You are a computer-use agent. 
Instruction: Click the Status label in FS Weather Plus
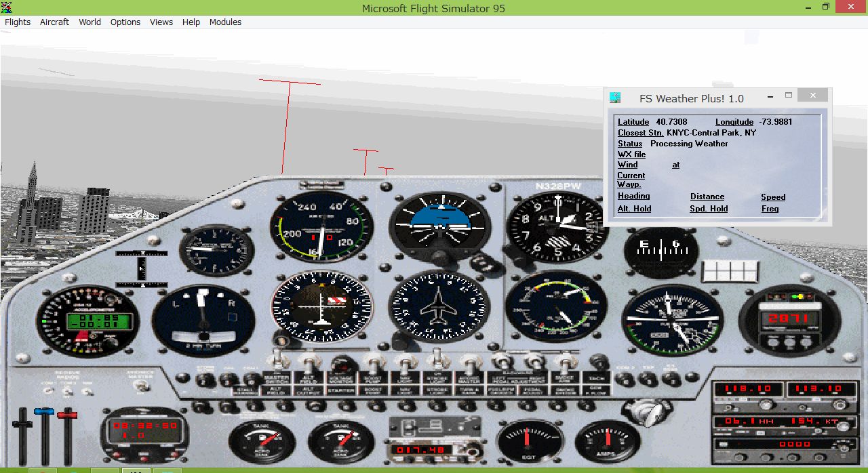pyautogui.click(x=630, y=144)
